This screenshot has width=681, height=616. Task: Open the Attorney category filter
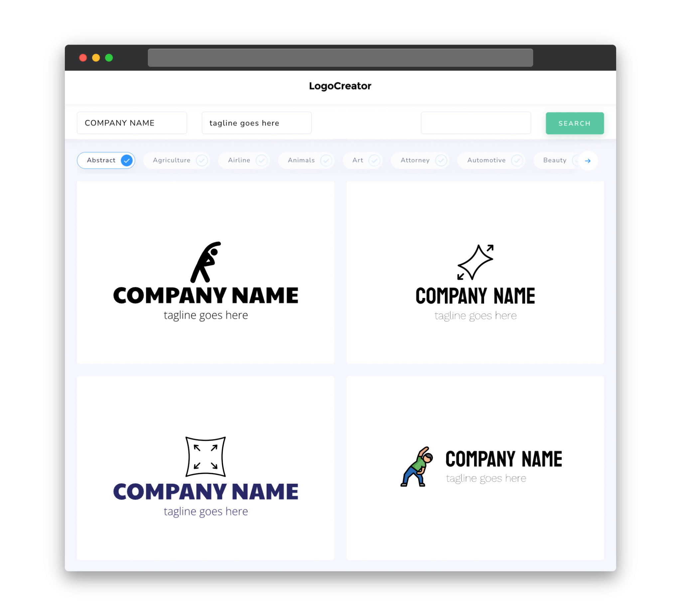coord(421,160)
